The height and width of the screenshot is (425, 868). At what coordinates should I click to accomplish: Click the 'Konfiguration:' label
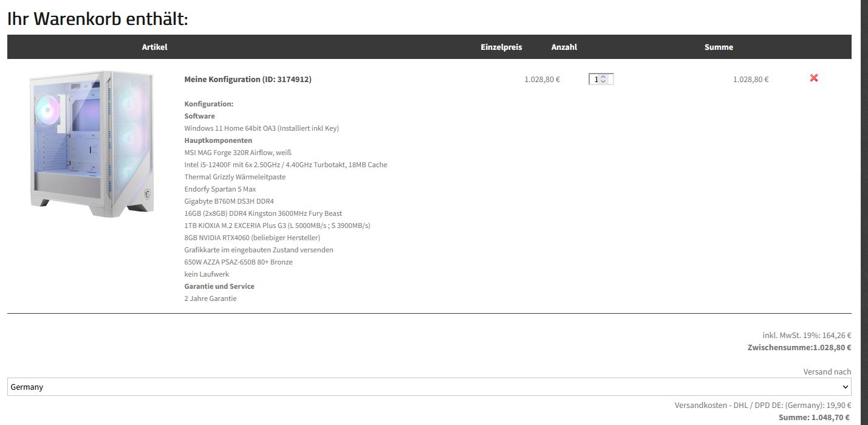point(209,104)
